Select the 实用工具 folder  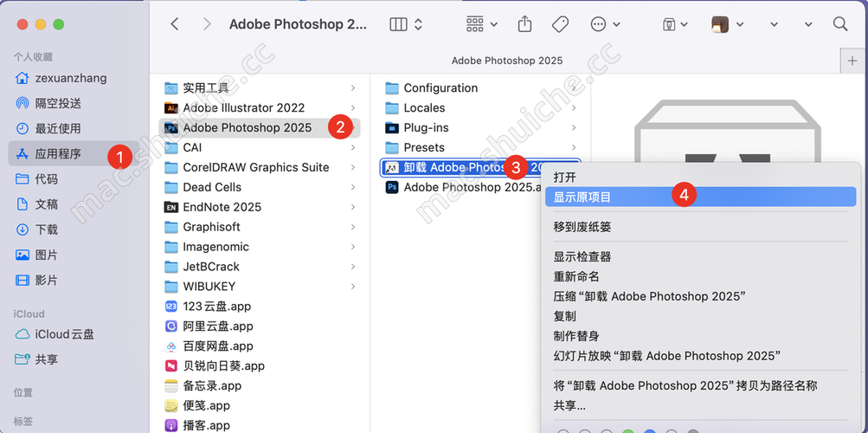pyautogui.click(x=260, y=88)
